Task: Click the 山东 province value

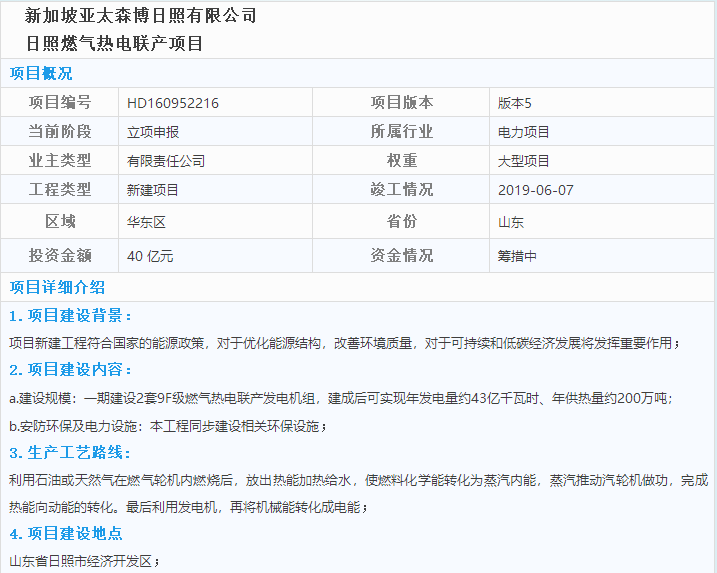Action: 511,222
